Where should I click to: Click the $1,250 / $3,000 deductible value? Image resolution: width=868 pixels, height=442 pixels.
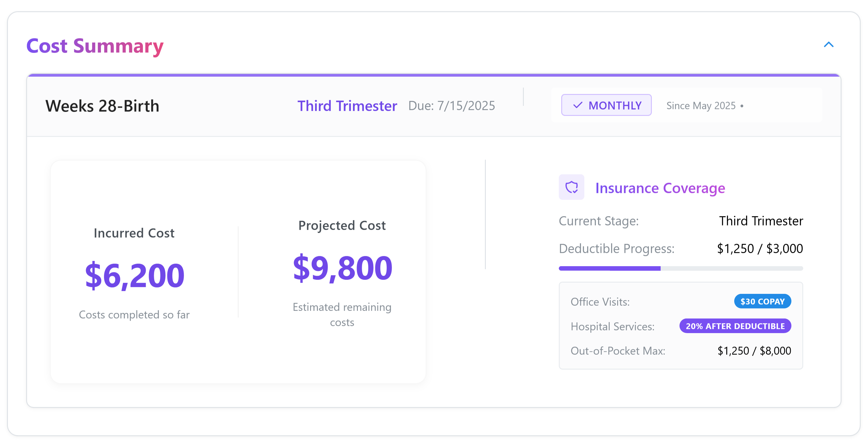tap(759, 249)
